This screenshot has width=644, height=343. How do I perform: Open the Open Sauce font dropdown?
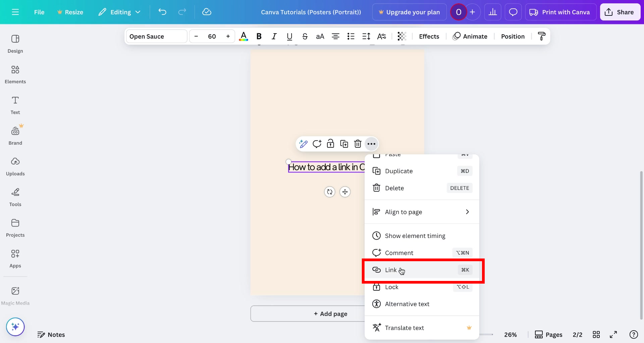click(156, 36)
